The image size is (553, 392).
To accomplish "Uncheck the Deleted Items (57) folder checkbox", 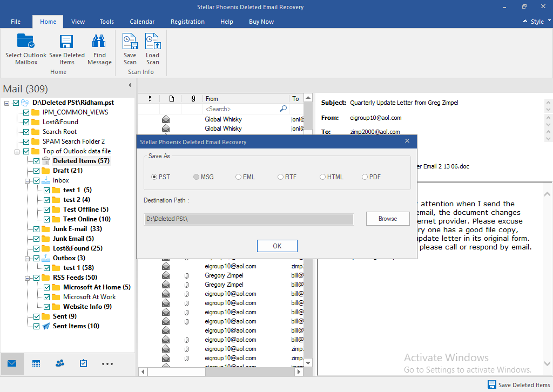I will (x=36, y=161).
